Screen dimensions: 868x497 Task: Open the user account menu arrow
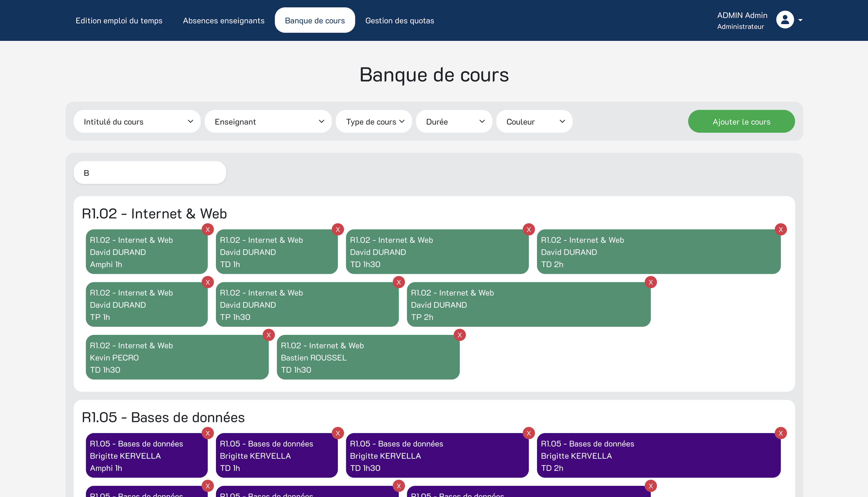[x=800, y=20]
